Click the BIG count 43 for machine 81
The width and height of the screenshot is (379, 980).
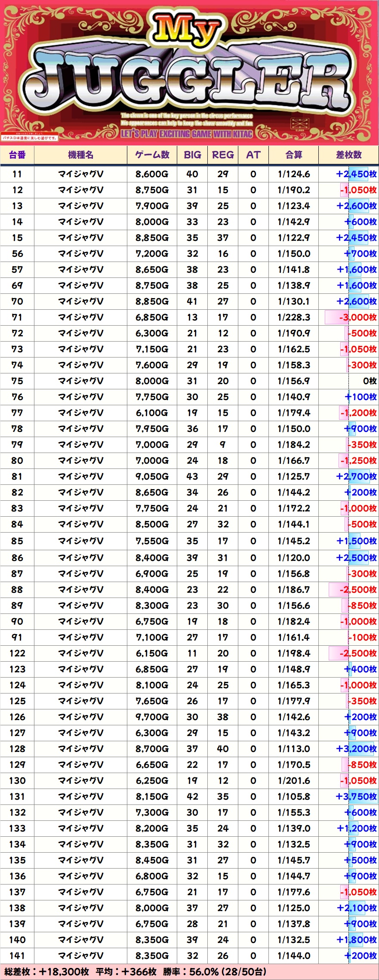coord(192,477)
